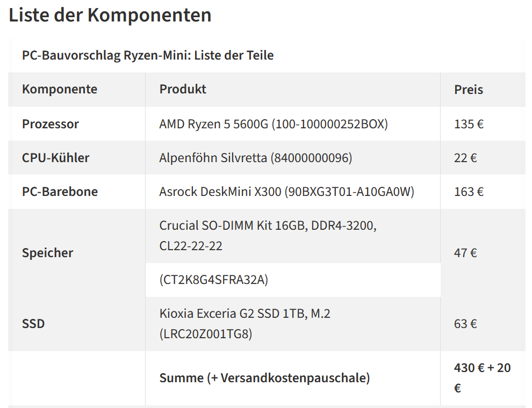532x408 pixels.
Task: Select the 'PC-Barebone' row label
Action: (60, 192)
